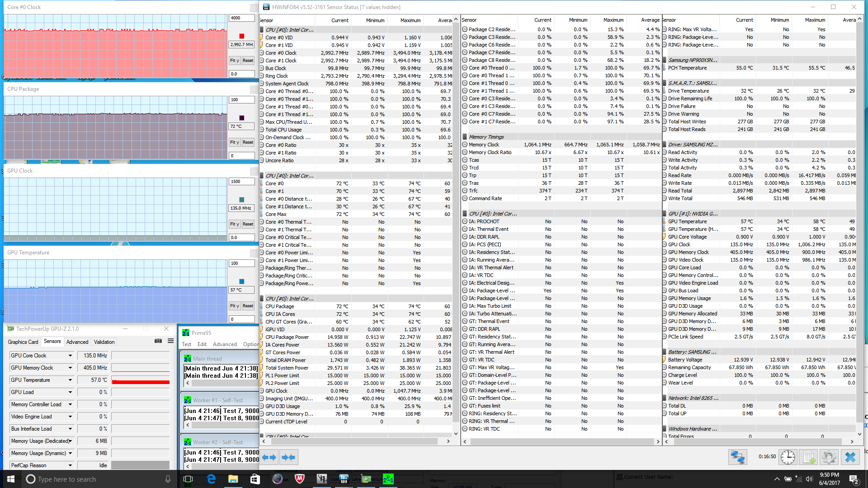868x488 pixels.
Task: Select the Core #0 Clock sensor row
Action: [356, 53]
